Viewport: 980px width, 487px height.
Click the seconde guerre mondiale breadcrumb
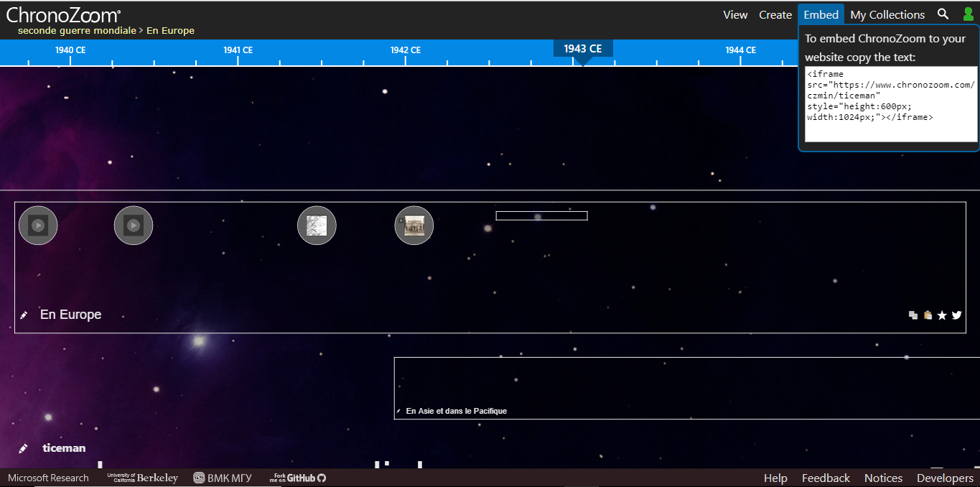pyautogui.click(x=77, y=31)
